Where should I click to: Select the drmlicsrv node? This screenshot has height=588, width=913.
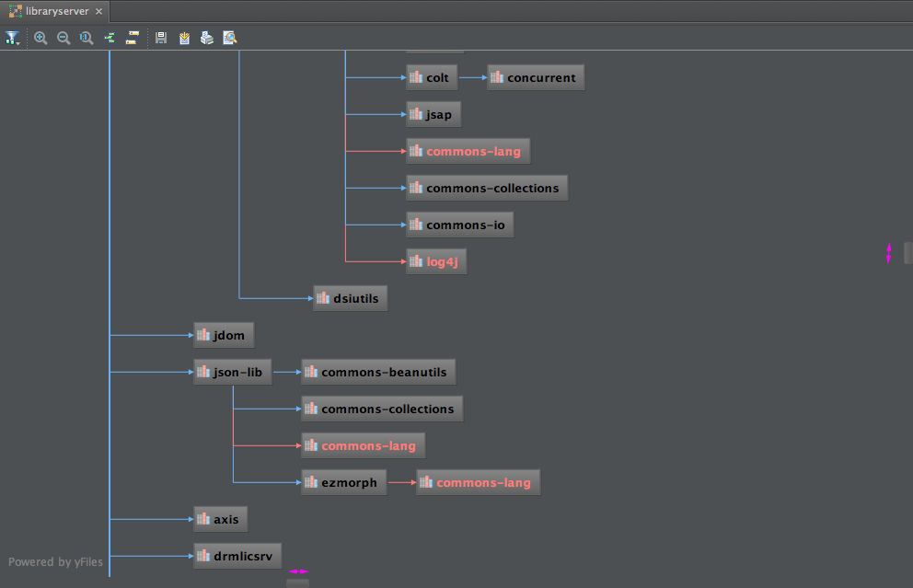[237, 556]
